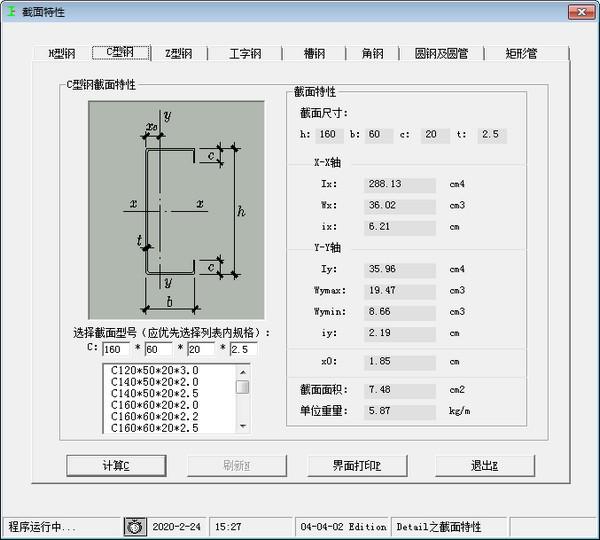Select the 矩形管 tab

521,54
